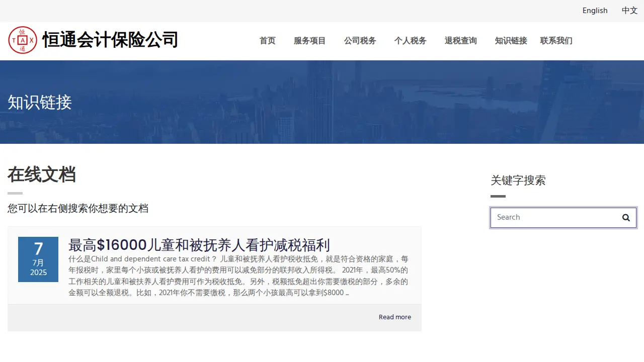The height and width of the screenshot is (362, 644).
Task: Click Read more on the article
Action: coord(395,317)
